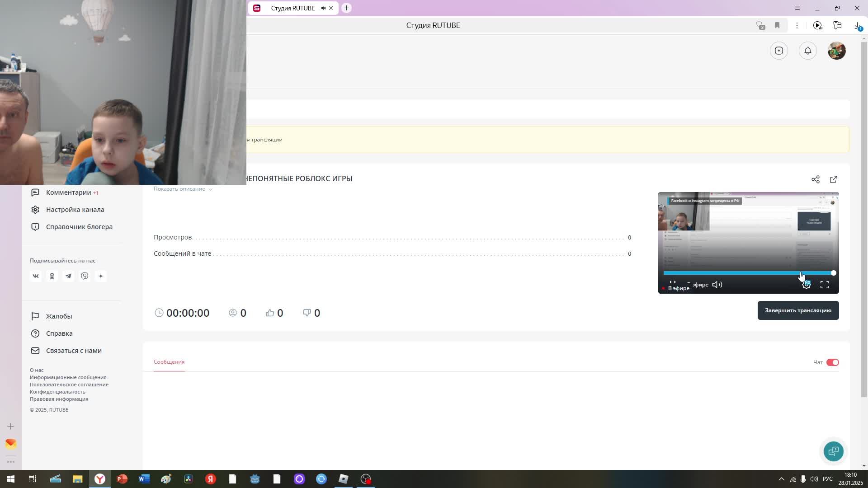868x488 pixels.
Task: Open browser three-dot page menu
Action: (x=797, y=25)
